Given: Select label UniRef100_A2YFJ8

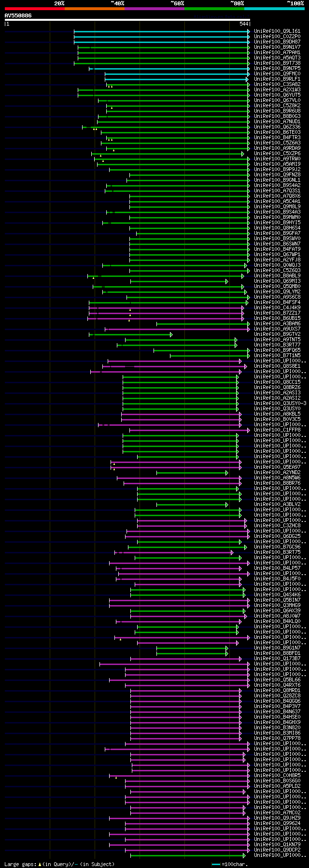Looking at the screenshot, I should click(277, 260).
